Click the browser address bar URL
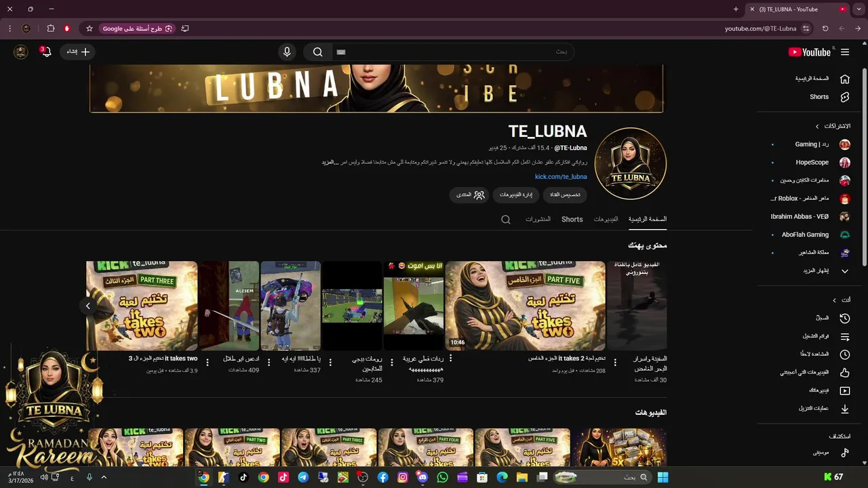Screen dimensions: 868x488 click(x=760, y=28)
